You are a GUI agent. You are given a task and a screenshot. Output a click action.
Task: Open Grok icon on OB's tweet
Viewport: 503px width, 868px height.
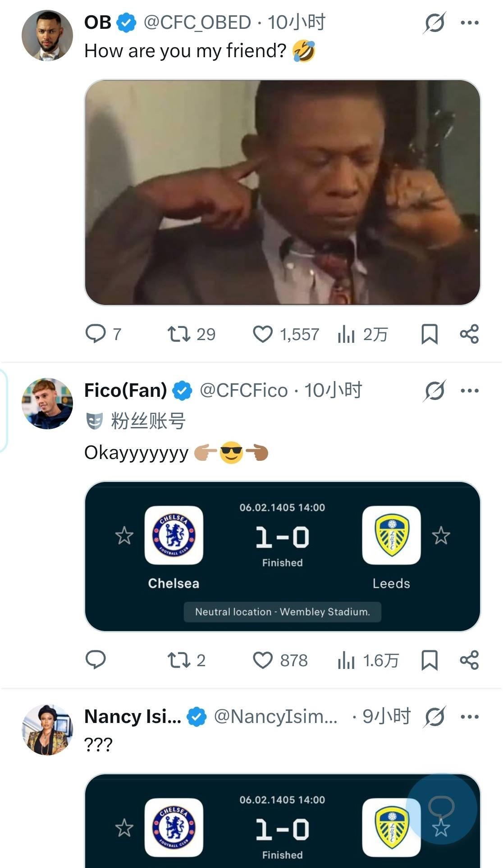434,23
